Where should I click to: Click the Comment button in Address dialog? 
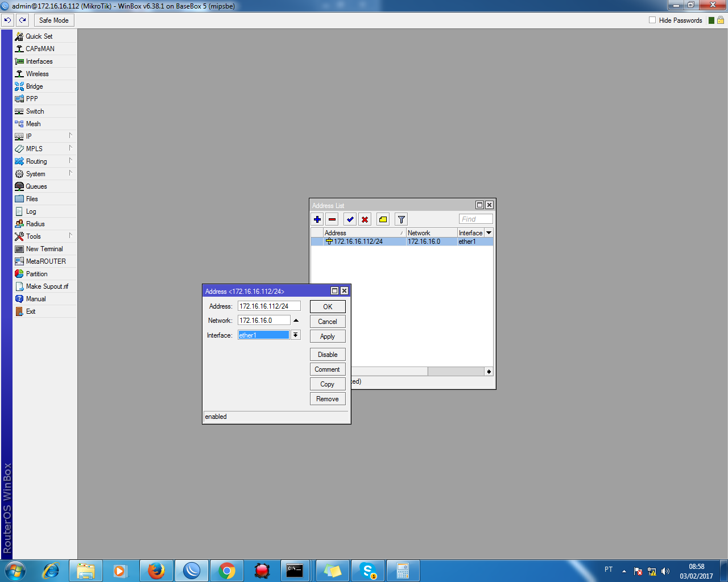[328, 369]
